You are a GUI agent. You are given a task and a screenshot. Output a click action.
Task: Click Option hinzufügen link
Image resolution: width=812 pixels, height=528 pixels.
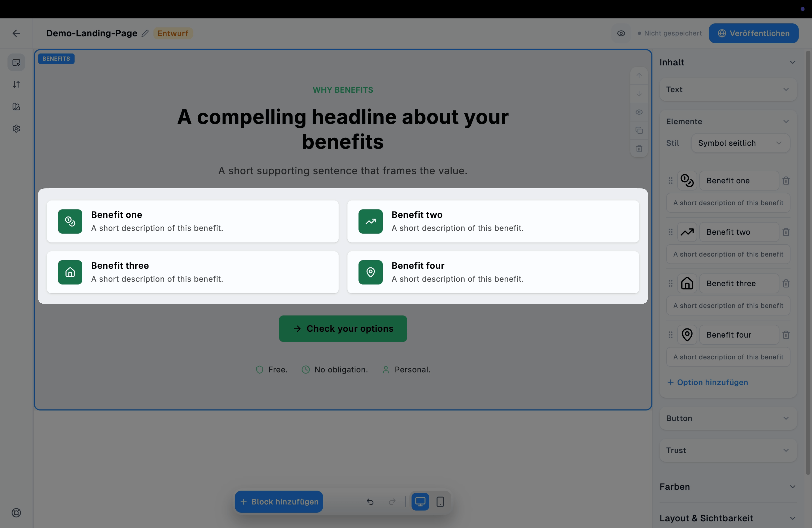tap(707, 382)
